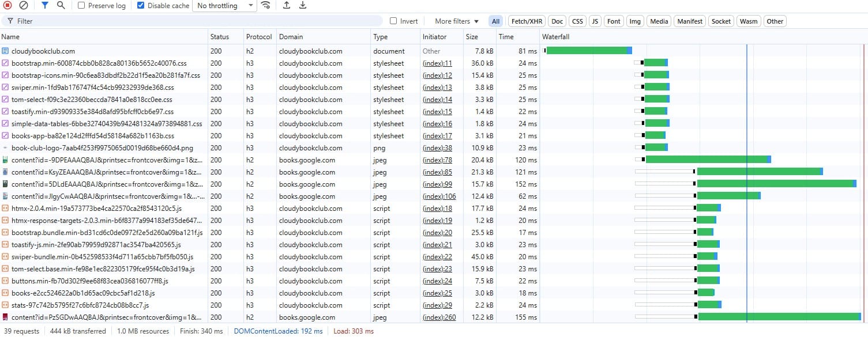
Task: Click the 45.0 kB size cell
Action: coord(483,257)
